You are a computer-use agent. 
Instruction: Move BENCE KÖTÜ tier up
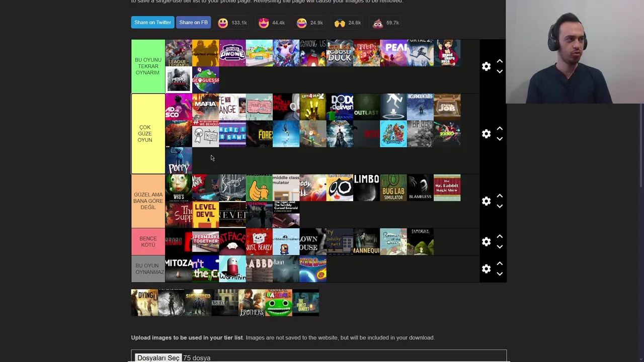pos(500,236)
